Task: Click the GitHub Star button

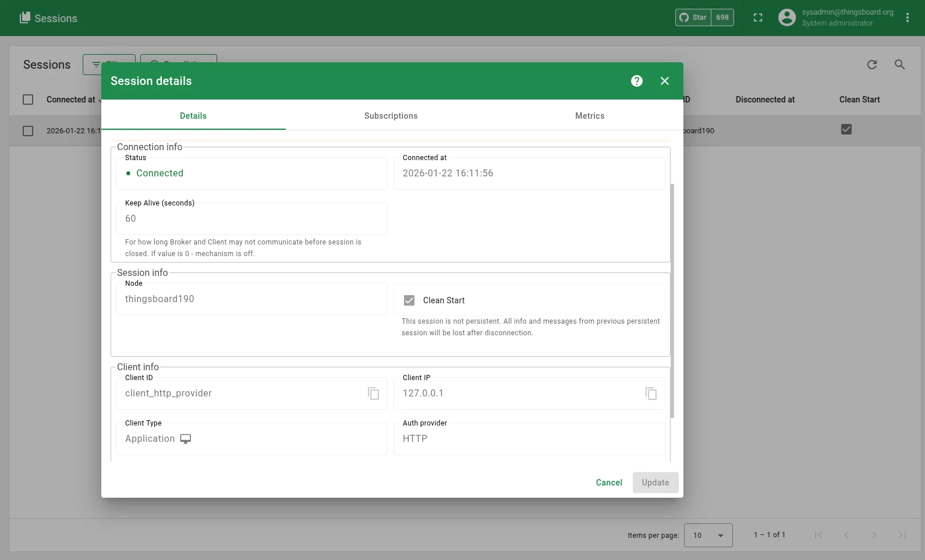Action: (693, 17)
